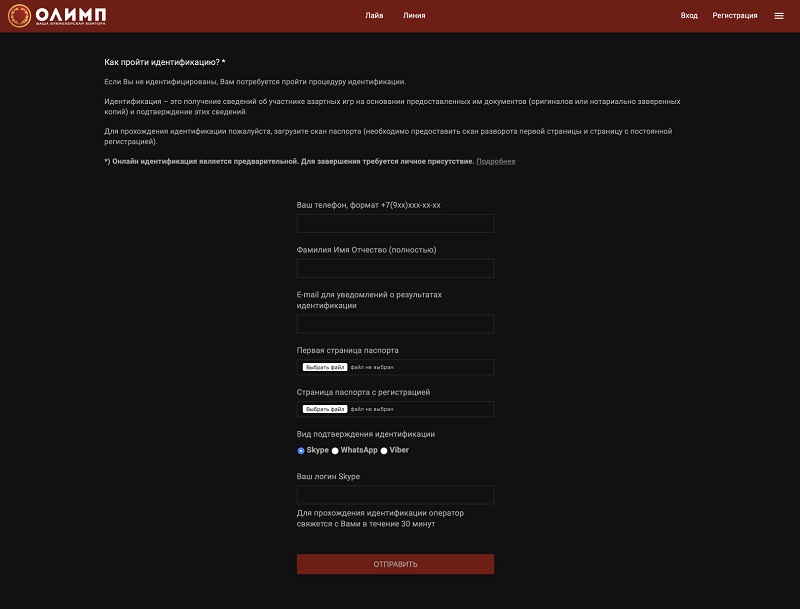Open the Регистрация page

(x=735, y=16)
